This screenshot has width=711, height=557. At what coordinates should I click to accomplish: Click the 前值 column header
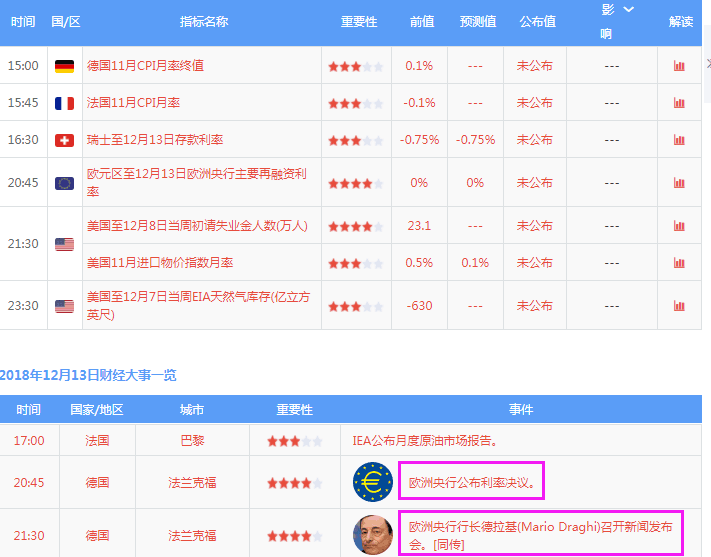point(422,22)
